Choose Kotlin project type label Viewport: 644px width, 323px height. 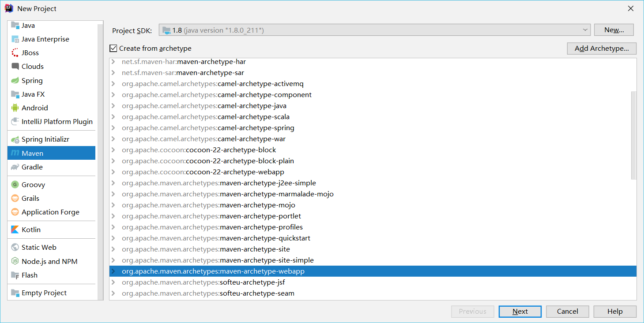(x=31, y=230)
